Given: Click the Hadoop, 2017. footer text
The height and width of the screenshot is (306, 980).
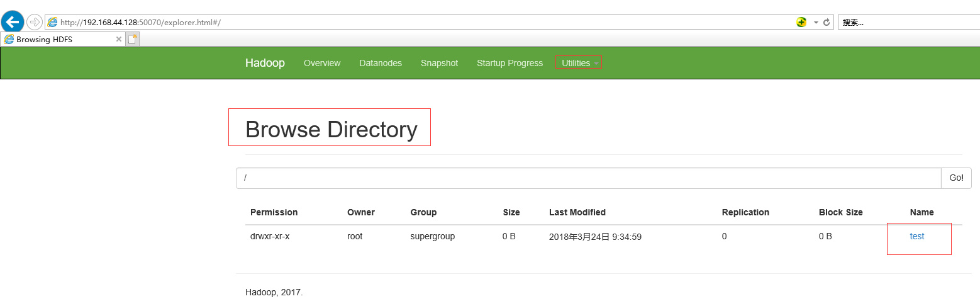Looking at the screenshot, I should pos(274,293).
